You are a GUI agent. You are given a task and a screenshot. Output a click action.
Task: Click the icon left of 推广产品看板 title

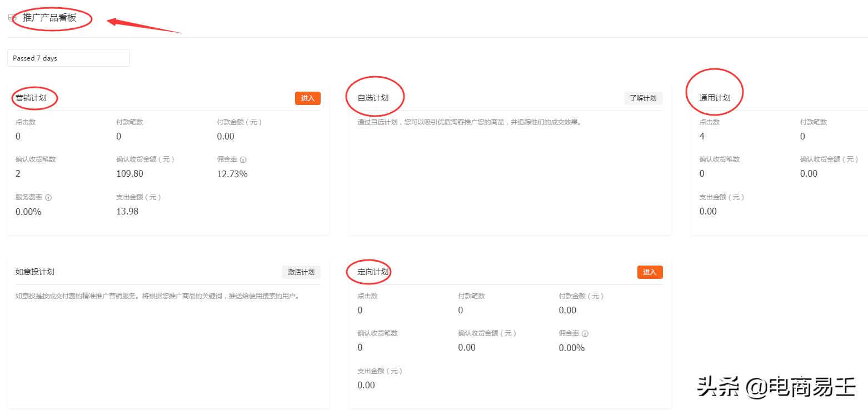11,17
